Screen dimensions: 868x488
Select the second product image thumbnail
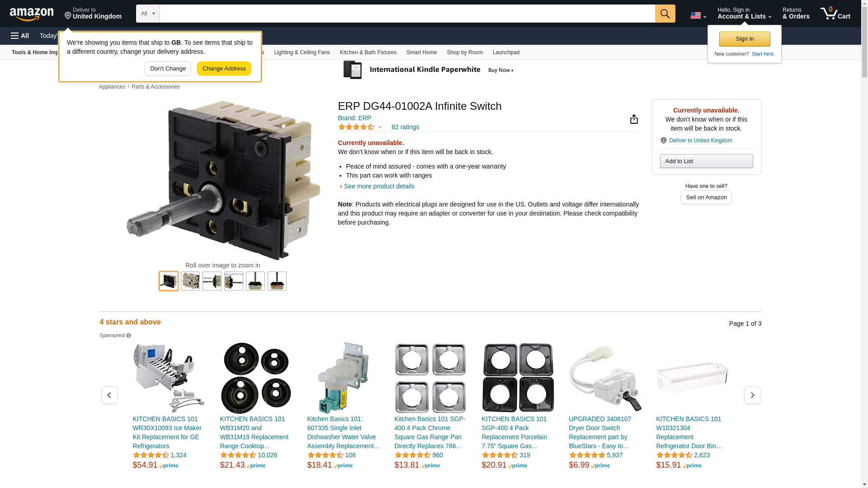tap(190, 281)
